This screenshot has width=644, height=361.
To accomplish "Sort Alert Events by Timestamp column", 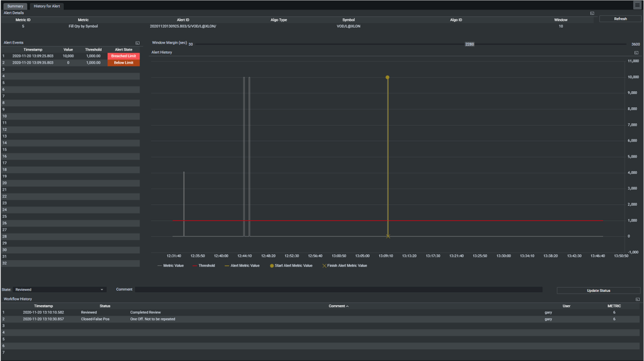I will [x=33, y=49].
